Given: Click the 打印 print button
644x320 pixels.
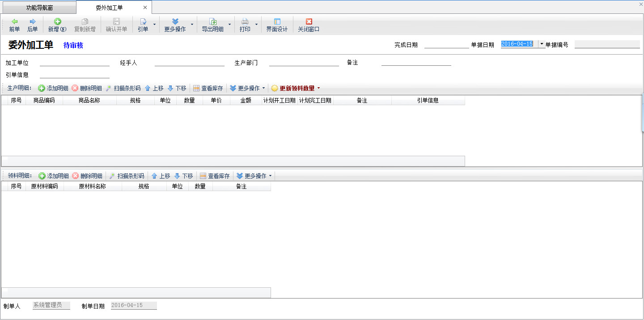Looking at the screenshot, I should click(245, 25).
